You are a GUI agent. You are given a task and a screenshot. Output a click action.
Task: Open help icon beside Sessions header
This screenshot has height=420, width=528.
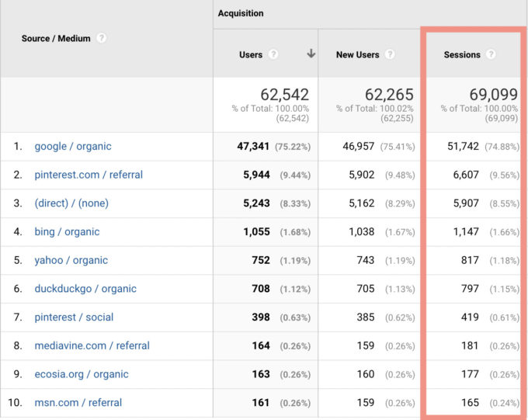coord(491,54)
